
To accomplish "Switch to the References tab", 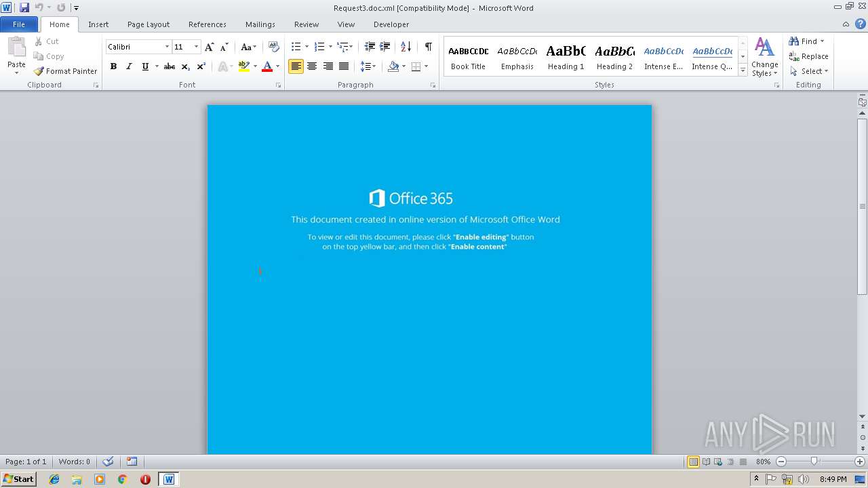I will point(208,24).
